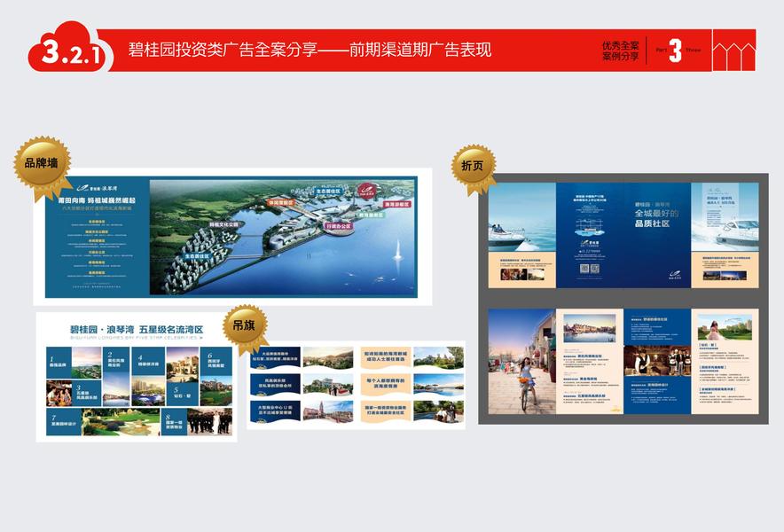The height and width of the screenshot is (532, 784).
Task: Click the headline 莆田向海 妈祖城蔚然崛起
Action: (97, 200)
